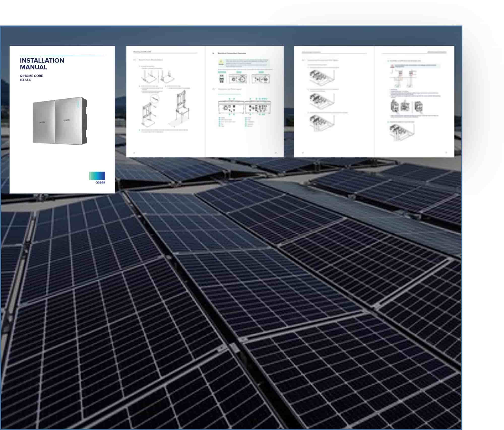Click the INSTALLATION MANUAL title text

42,64
